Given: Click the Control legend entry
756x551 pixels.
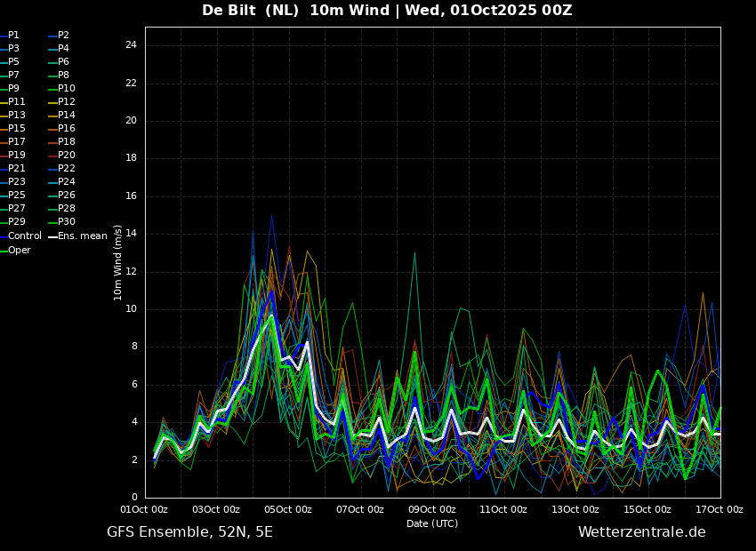Looking at the screenshot, I should (20, 236).
